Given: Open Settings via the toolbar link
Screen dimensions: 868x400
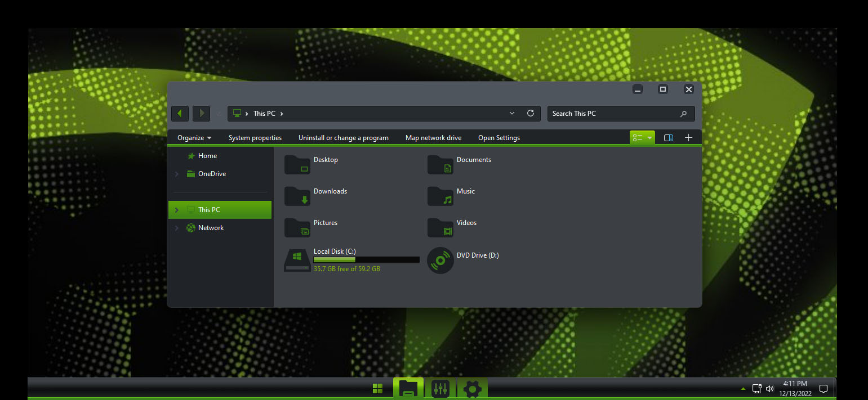Looking at the screenshot, I should [498, 137].
